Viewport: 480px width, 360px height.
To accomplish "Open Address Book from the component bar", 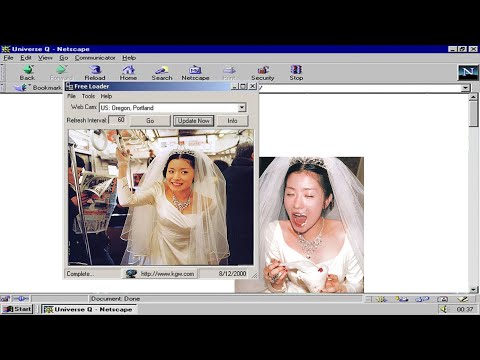I will pyautogui.click(x=442, y=299).
